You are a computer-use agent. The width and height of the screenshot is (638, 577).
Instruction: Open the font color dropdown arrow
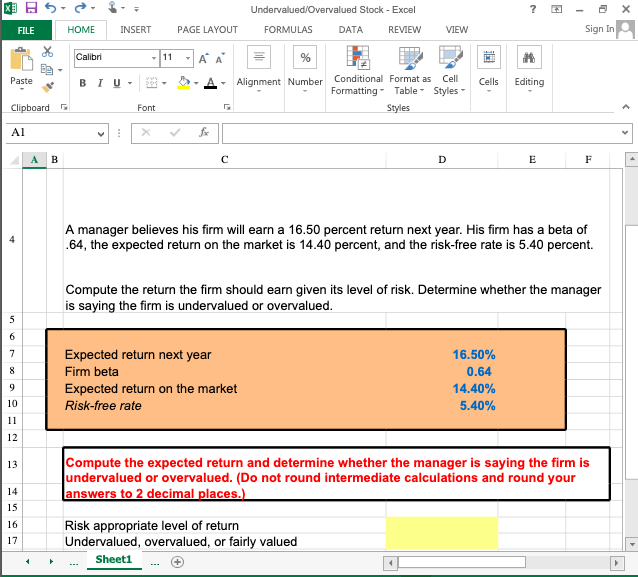[223, 83]
